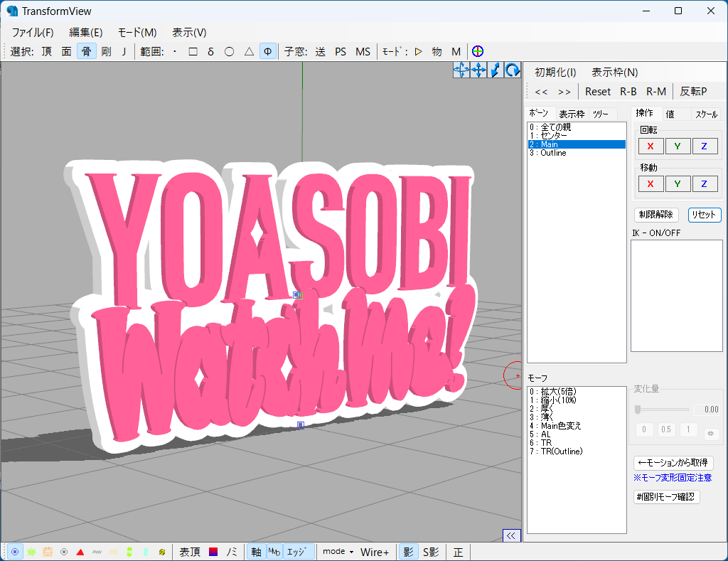
Task: Click the viewport diagonal move icon
Action: 496,70
